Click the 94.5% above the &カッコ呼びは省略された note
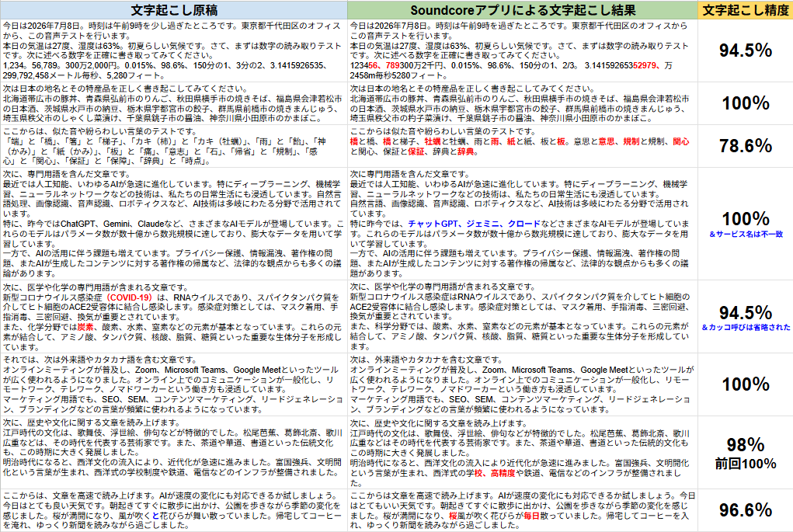Viewport: 793px width, 532px height. click(x=746, y=312)
